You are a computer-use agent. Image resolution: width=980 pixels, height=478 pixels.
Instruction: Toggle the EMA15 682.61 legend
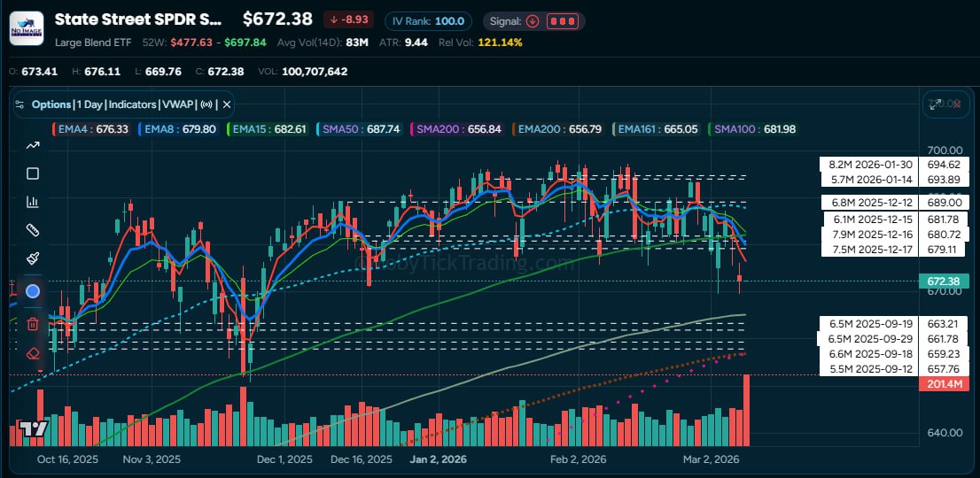click(269, 129)
